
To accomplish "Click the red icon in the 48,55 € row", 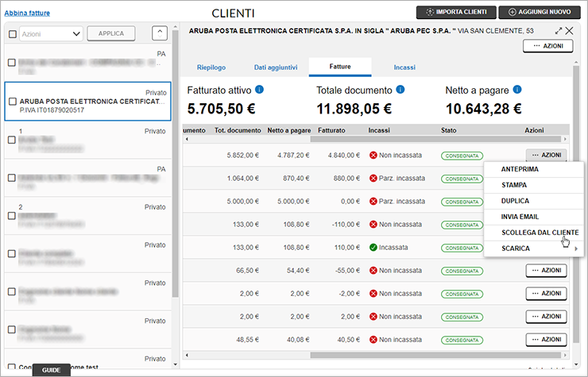I will point(373,340).
